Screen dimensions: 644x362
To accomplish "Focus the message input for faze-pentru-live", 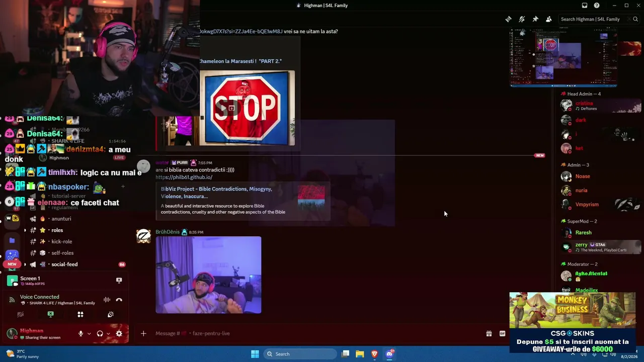I will 317,333.
